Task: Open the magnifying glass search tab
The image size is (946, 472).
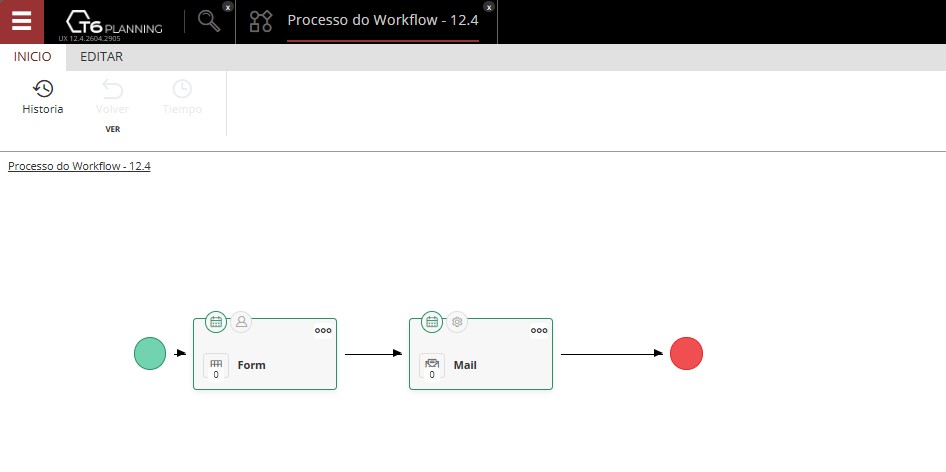Action: click(x=209, y=22)
